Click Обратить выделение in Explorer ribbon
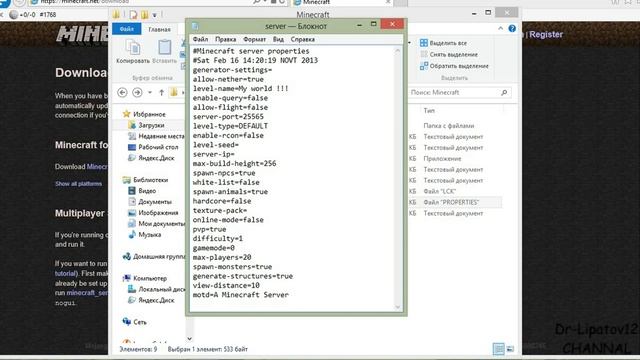The width and height of the screenshot is (640, 360). 454,66
